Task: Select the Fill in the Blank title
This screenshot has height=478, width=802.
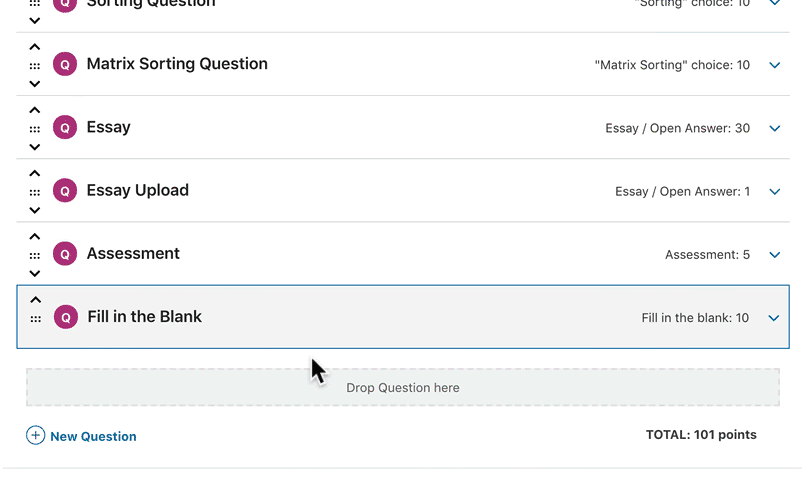Action: pos(144,317)
